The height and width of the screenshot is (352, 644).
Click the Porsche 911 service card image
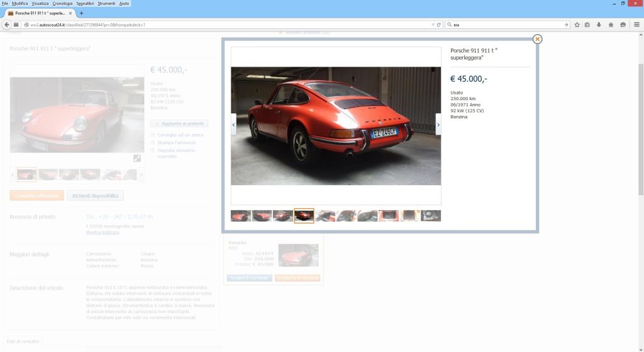(x=298, y=255)
